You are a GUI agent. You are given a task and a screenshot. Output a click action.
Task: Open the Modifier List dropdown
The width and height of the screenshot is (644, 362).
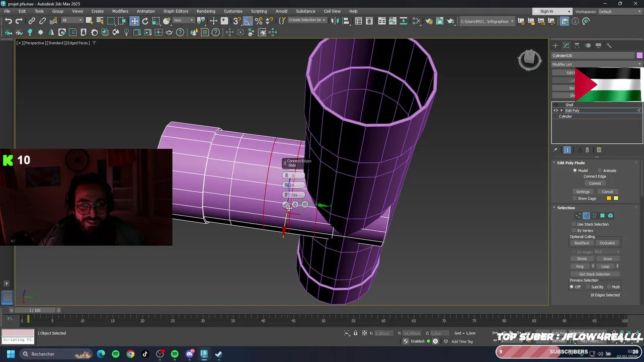[597, 64]
